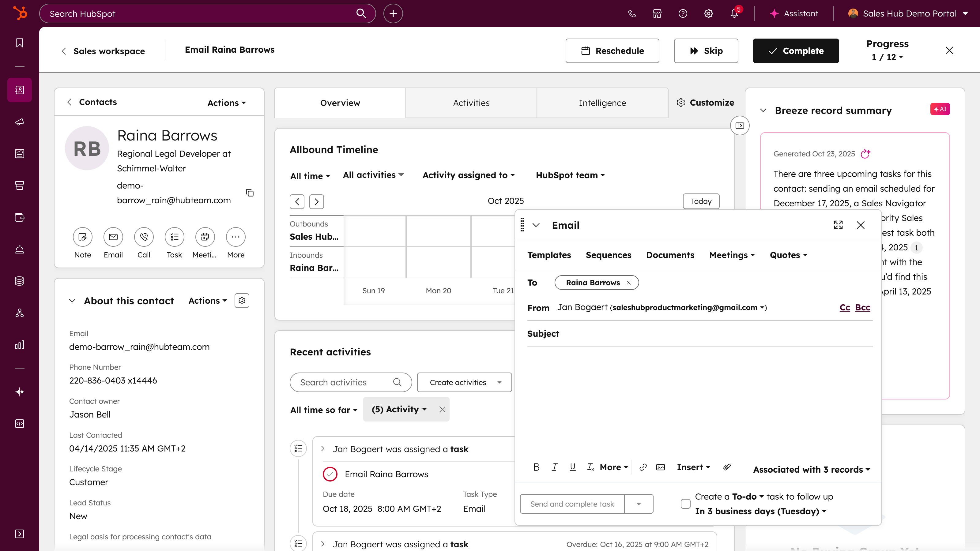The height and width of the screenshot is (551, 980).
Task: Toggle bold formatting in email editor
Action: pyautogui.click(x=537, y=467)
